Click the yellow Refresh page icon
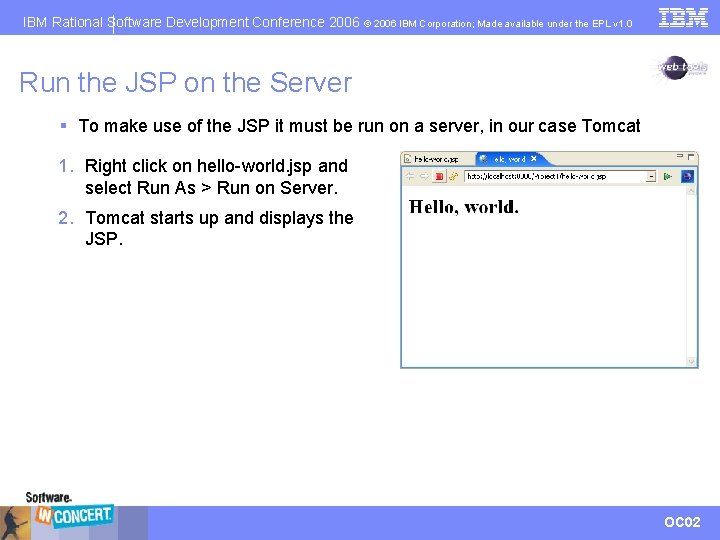 click(454, 176)
